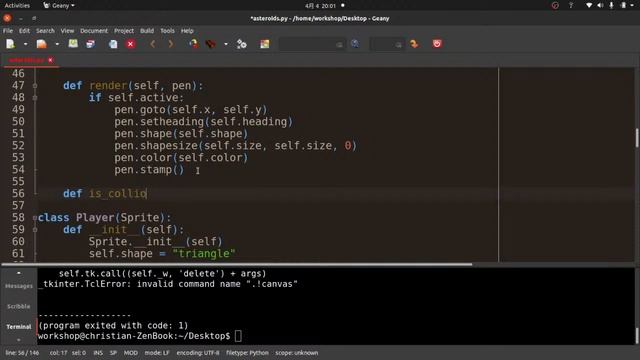The image size is (640, 360).
Task: Collapse the Player class fold marker
Action: click(35, 218)
